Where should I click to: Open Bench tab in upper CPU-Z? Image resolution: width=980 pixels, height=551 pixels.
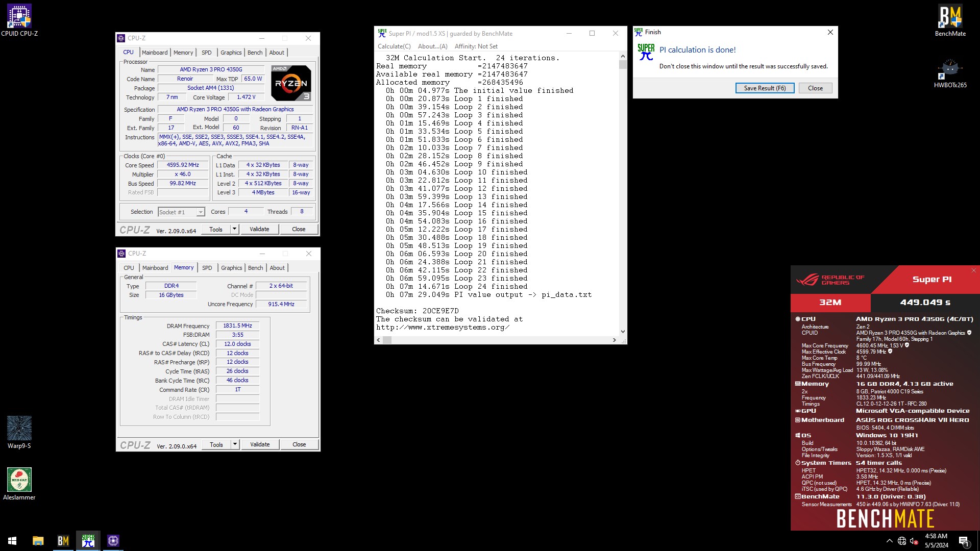[255, 53]
